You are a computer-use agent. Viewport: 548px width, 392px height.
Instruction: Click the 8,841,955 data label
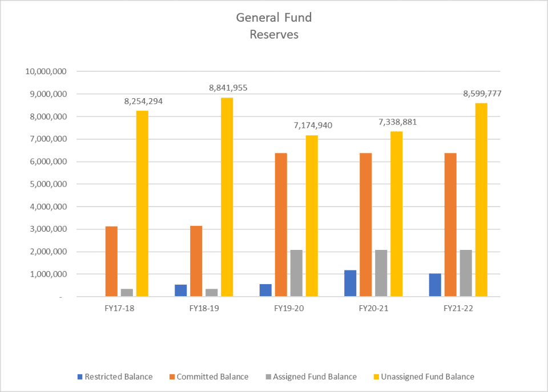[228, 88]
